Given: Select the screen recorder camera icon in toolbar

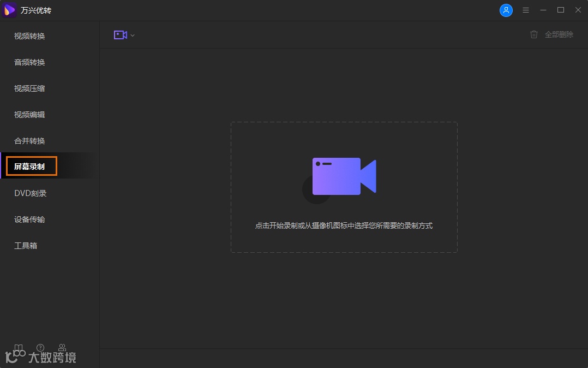Looking at the screenshot, I should click(119, 34).
